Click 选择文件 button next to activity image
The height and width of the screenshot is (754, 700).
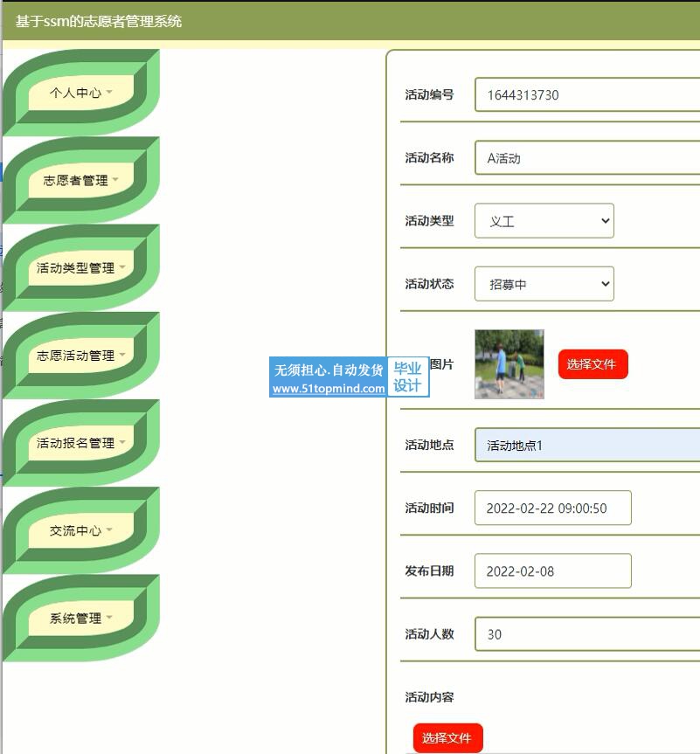pyautogui.click(x=593, y=364)
